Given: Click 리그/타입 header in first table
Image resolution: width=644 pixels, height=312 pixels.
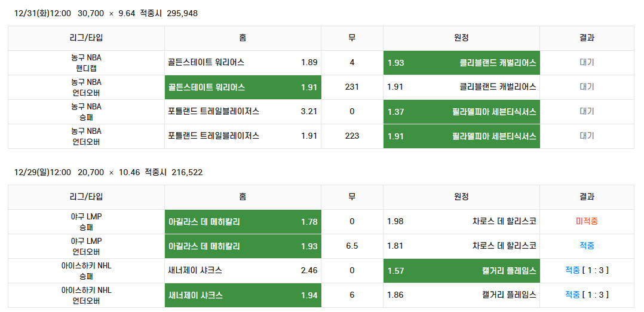Looking at the screenshot, I should click(x=86, y=38).
